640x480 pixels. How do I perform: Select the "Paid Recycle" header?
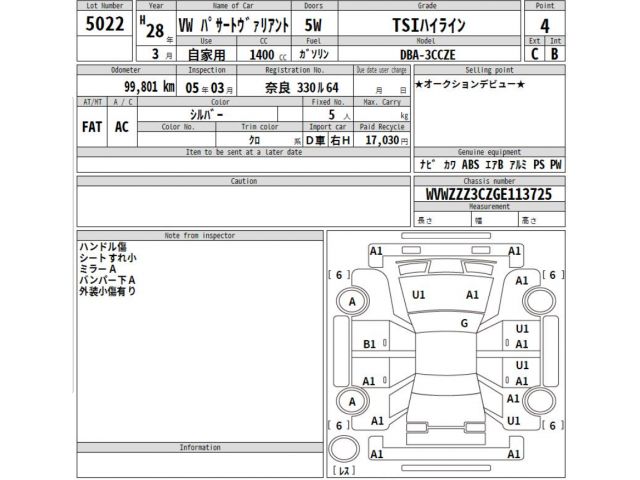pyautogui.click(x=382, y=127)
